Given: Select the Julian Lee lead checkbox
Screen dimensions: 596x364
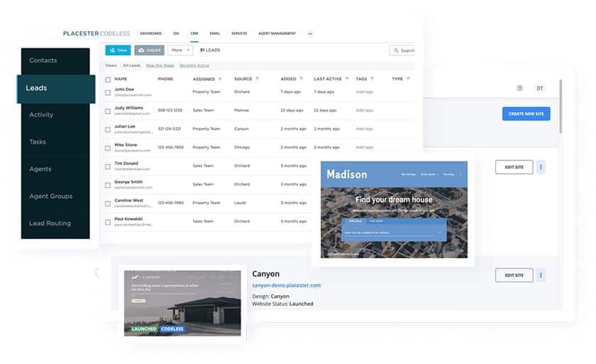Looking at the screenshot, I should click(108, 130).
